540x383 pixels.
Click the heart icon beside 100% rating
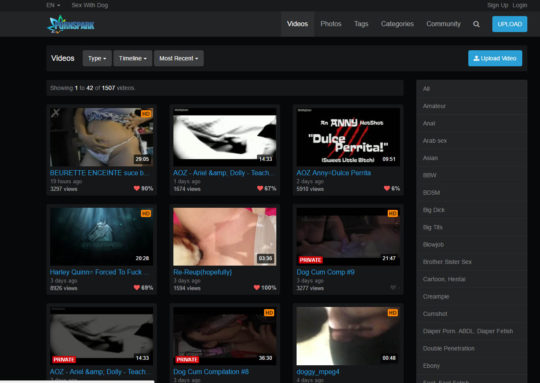tap(257, 287)
